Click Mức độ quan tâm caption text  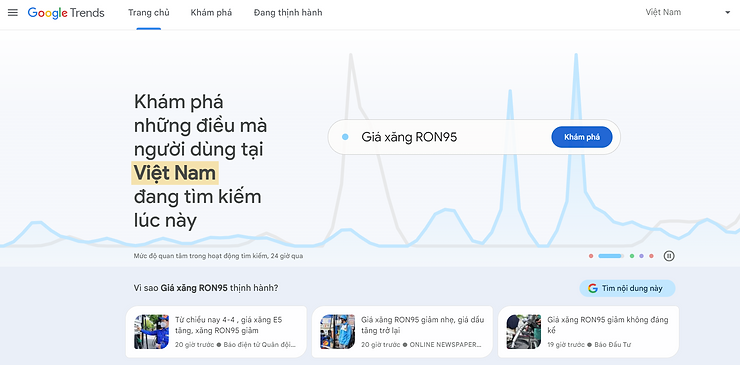tap(218, 256)
